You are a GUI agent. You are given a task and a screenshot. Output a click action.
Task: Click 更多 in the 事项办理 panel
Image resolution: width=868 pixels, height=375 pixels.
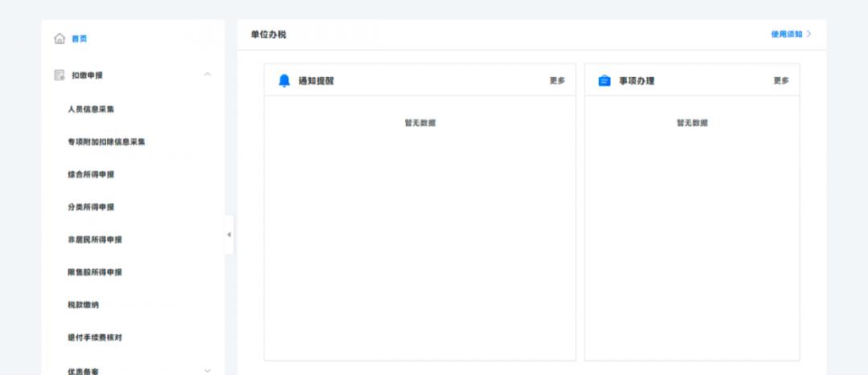coord(781,80)
